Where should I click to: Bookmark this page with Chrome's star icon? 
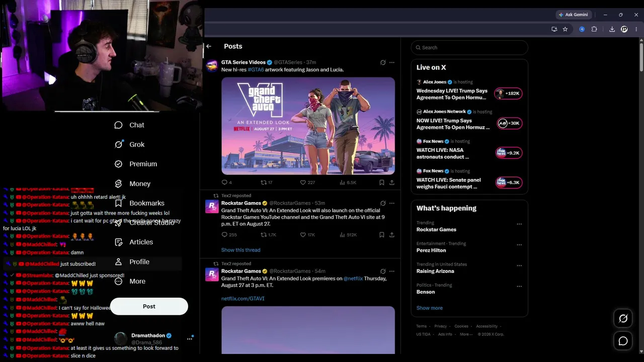[565, 29]
